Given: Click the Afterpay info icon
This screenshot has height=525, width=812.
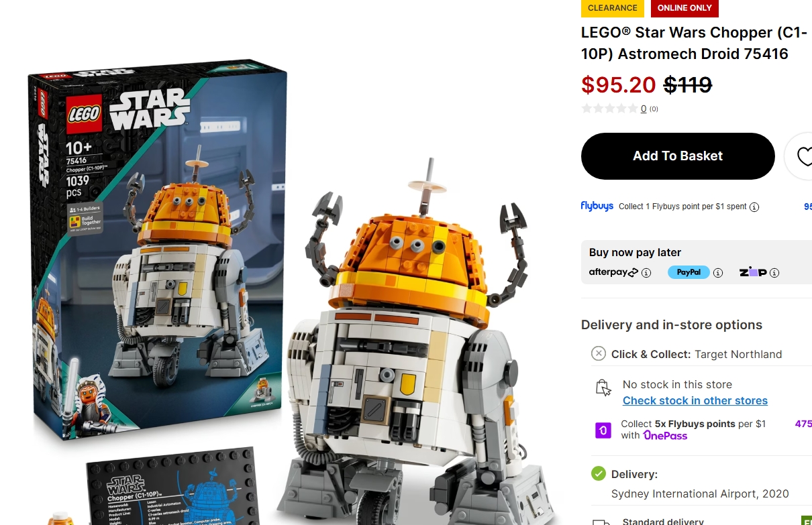Looking at the screenshot, I should 646,273.
